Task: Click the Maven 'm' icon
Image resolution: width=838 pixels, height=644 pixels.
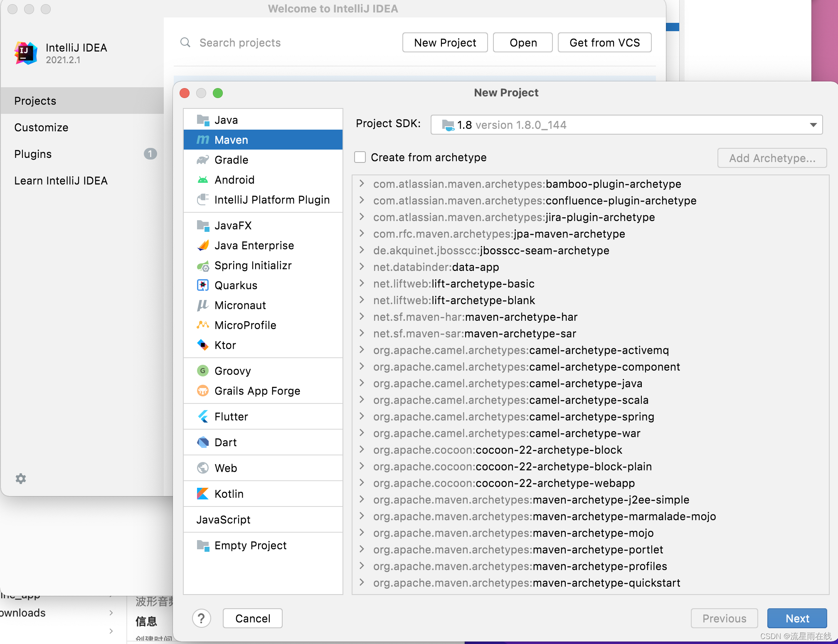Action: point(203,140)
